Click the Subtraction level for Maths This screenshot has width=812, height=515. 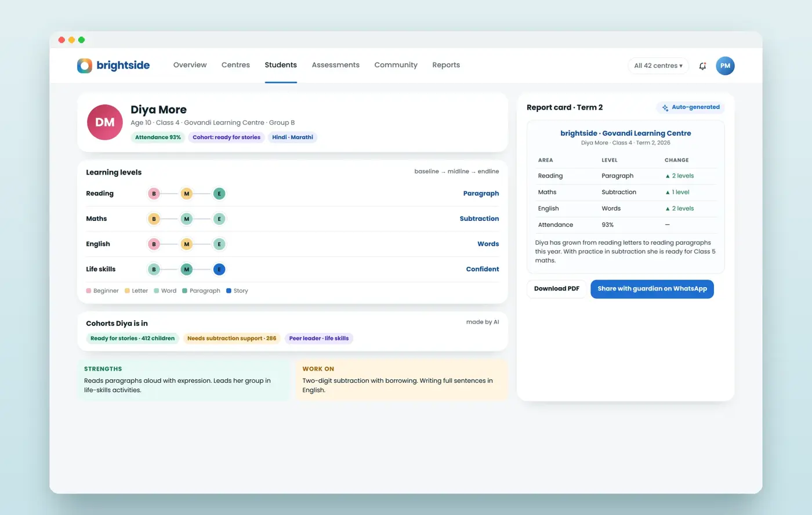479,219
